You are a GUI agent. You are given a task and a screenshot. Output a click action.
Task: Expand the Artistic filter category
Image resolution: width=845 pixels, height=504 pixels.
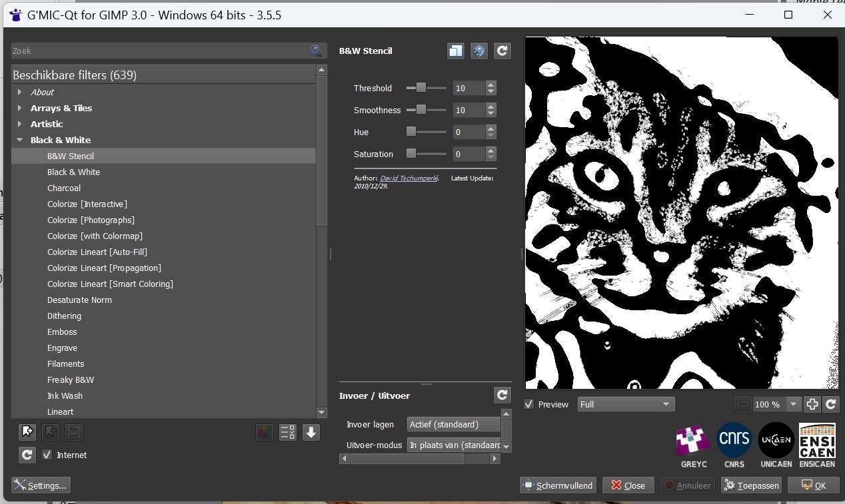click(20, 124)
